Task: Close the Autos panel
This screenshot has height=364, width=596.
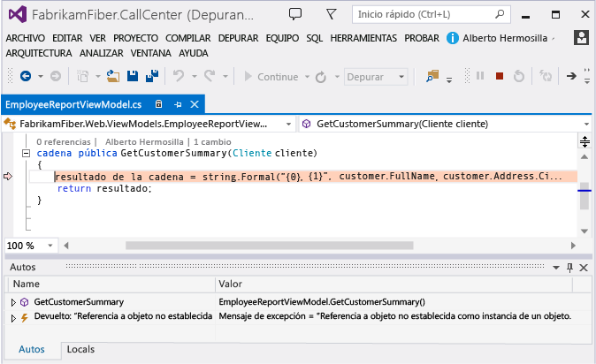Action: [x=584, y=268]
